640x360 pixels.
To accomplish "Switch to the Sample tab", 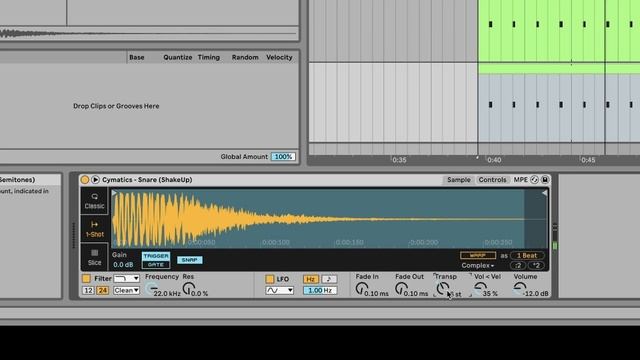I will 458,180.
